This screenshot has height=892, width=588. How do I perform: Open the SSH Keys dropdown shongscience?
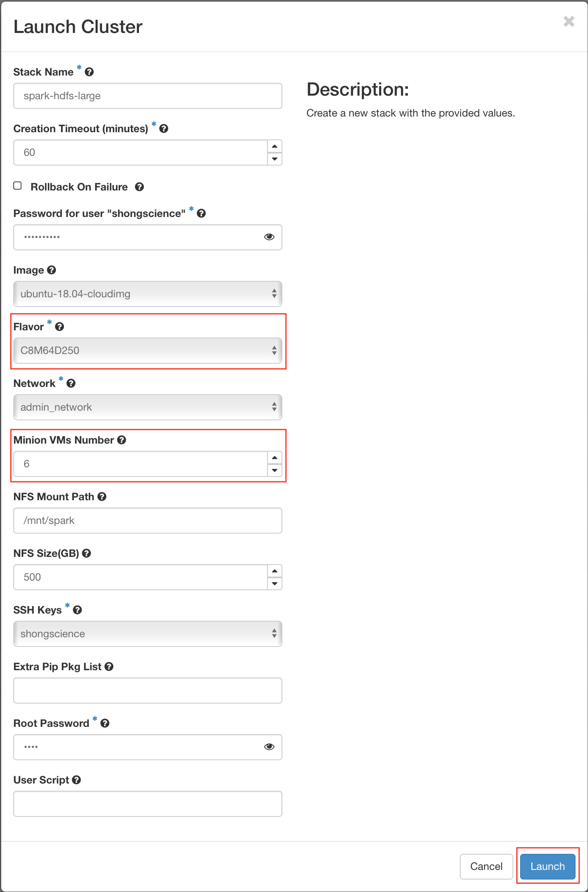[148, 634]
